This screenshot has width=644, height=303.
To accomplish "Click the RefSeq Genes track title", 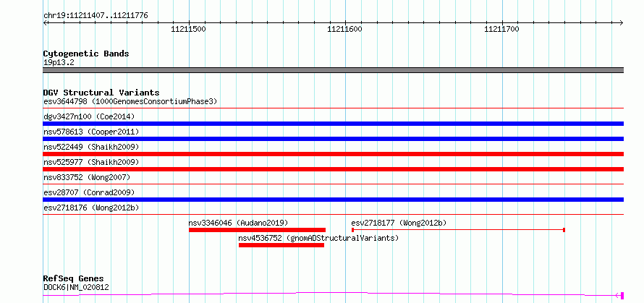I will coord(74,279).
